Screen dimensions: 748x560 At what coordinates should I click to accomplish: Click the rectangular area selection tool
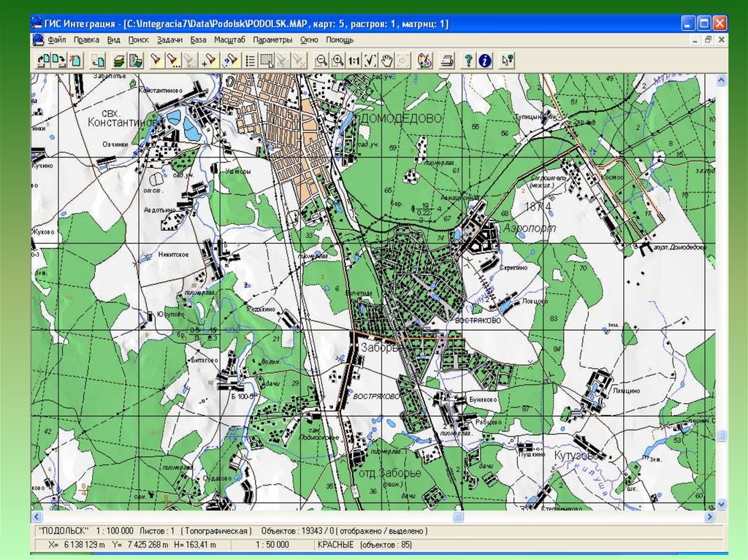[x=267, y=61]
